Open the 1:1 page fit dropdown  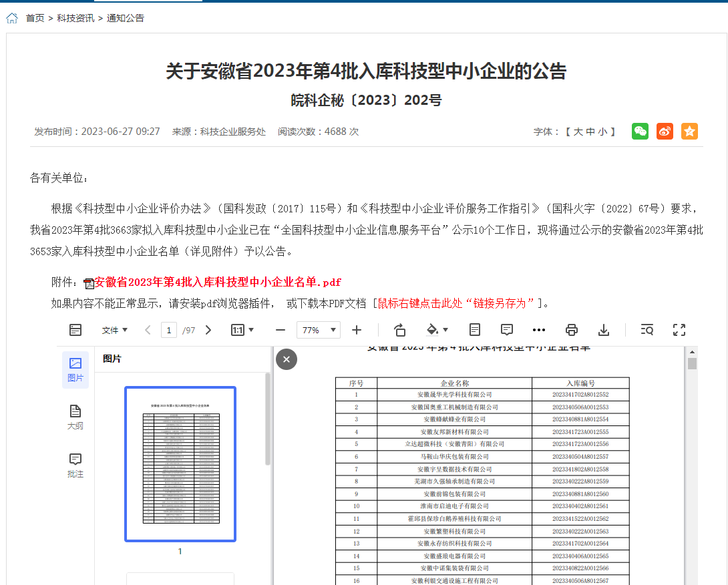[242, 330]
